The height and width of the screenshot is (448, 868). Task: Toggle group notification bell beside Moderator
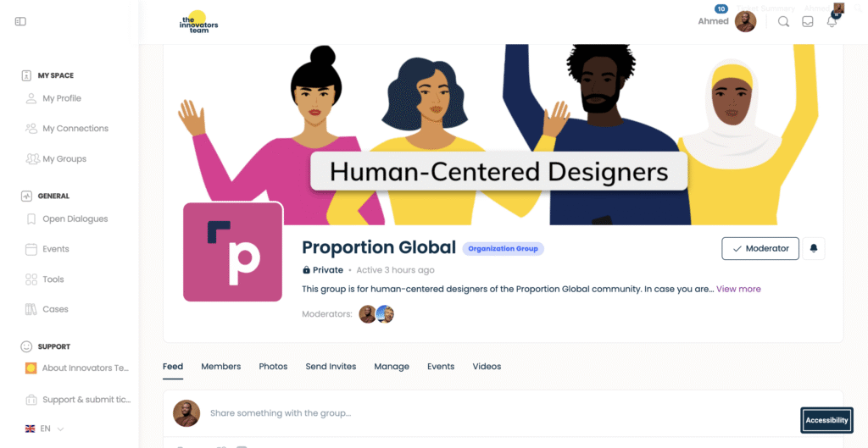click(x=814, y=249)
